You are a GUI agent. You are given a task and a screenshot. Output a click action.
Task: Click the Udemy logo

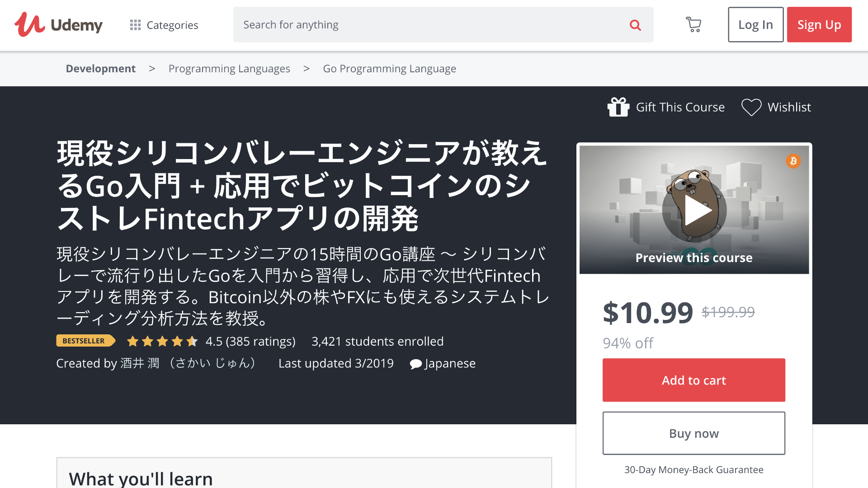(59, 24)
